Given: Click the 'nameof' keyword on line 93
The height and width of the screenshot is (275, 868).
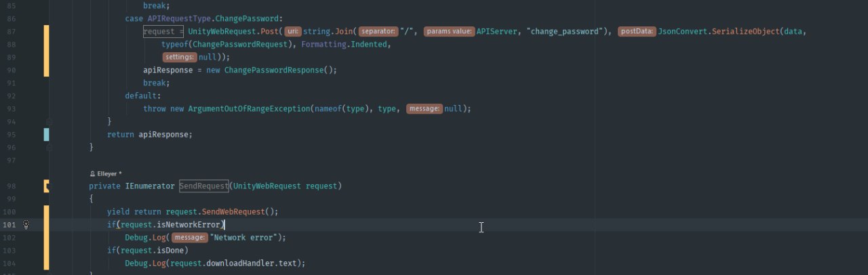Looking at the screenshot, I should point(328,108).
